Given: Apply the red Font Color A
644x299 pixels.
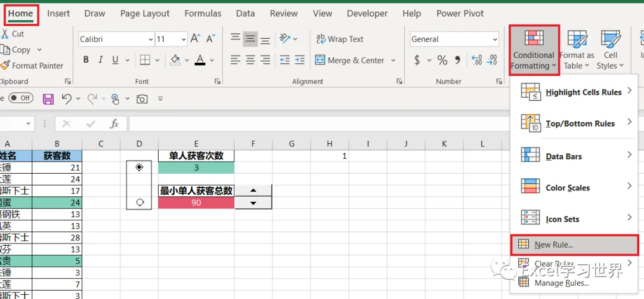Looking at the screenshot, I should pos(200,60).
